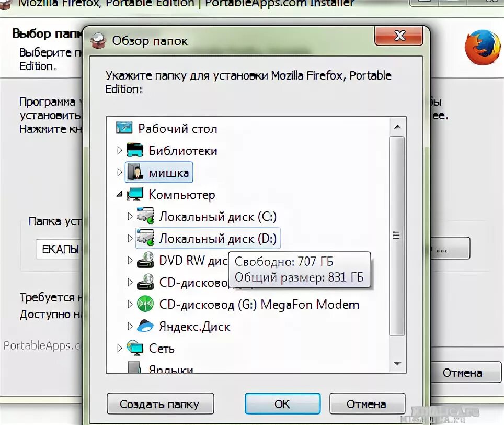
Task: Click the мишка user folder icon
Action: (x=135, y=172)
